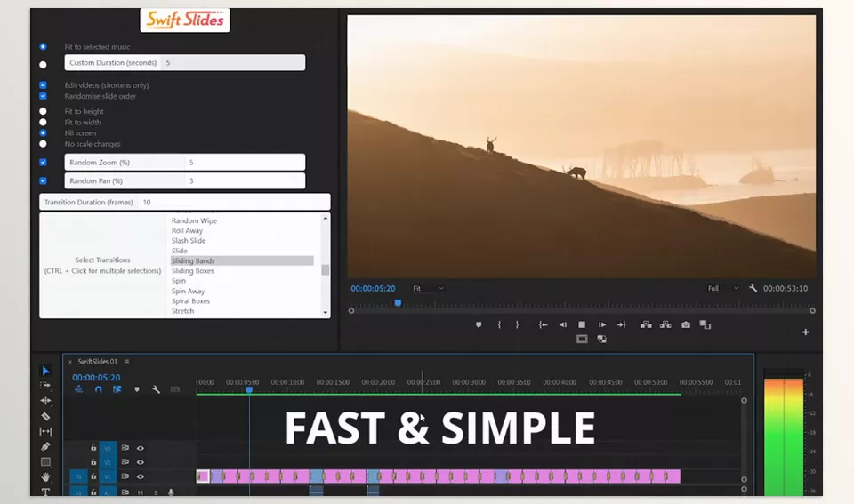Screen dimensions: 854x504
Task: Select the Track Select Forward tool
Action: pyautogui.click(x=45, y=386)
